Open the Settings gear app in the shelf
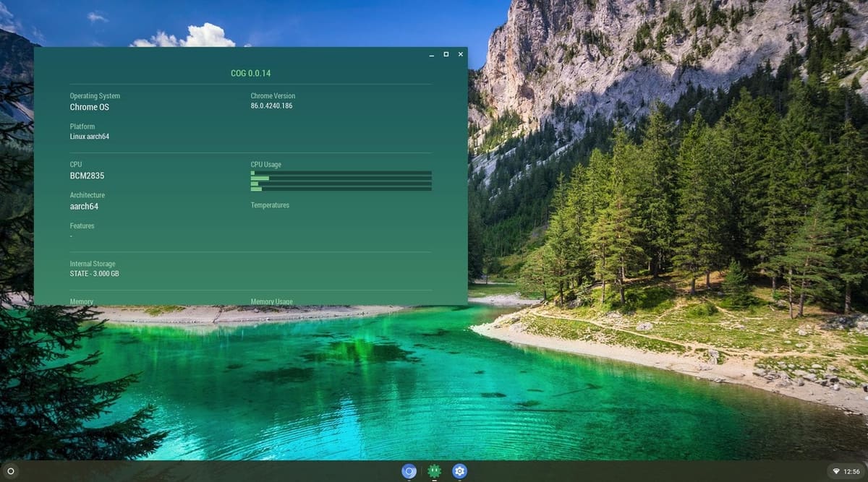Screen dimensions: 868x482 click(459, 471)
